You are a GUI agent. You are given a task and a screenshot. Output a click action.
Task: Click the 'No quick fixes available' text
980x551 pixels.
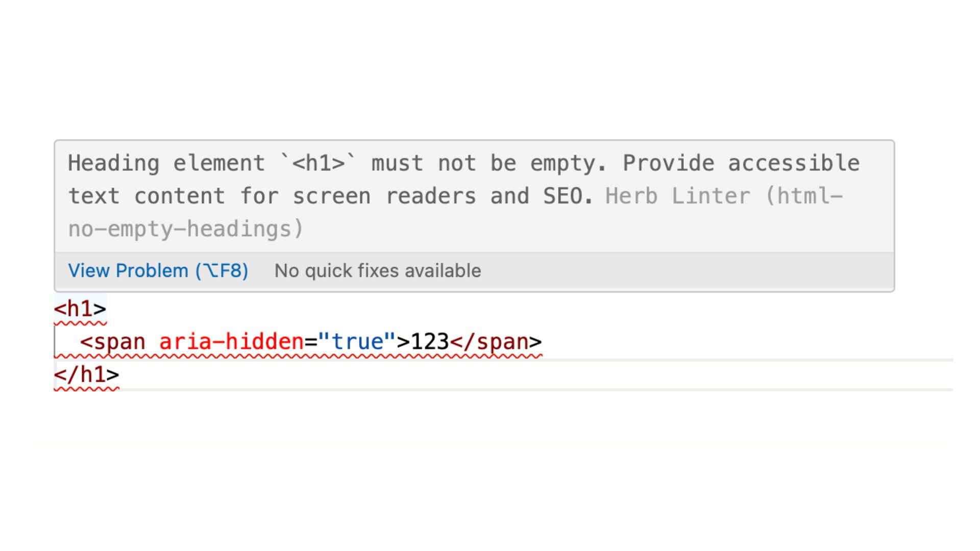tap(378, 271)
